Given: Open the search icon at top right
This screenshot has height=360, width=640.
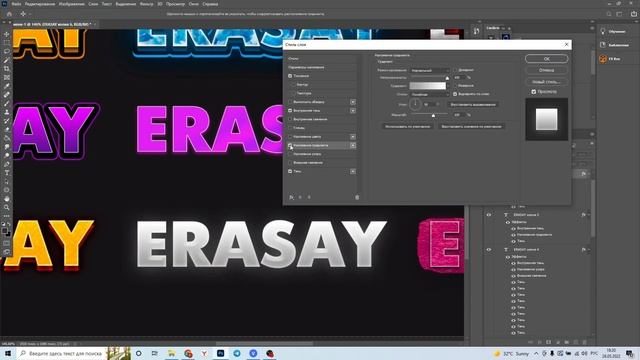Looking at the screenshot, I should click(609, 14).
